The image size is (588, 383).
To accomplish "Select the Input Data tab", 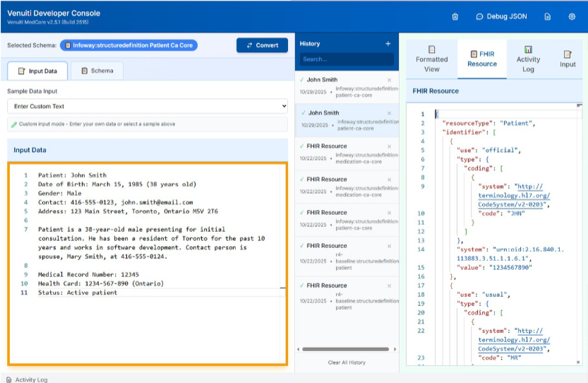I will click(37, 71).
